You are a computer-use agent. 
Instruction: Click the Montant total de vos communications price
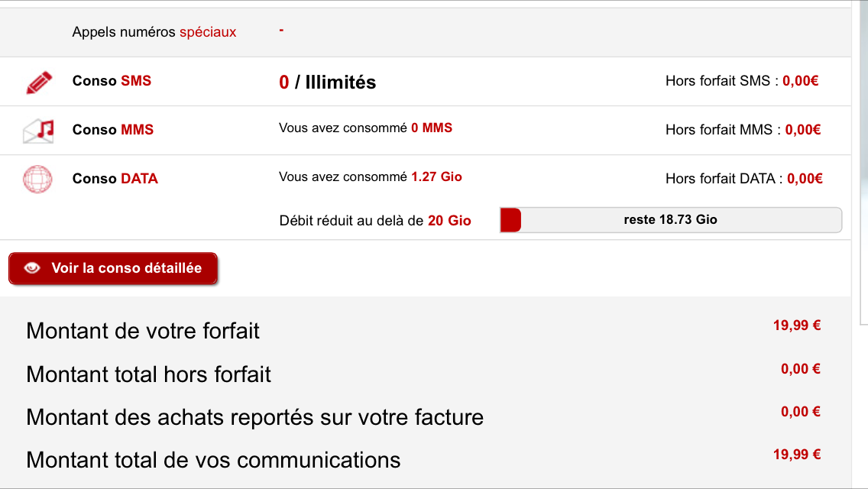pyautogui.click(x=797, y=455)
